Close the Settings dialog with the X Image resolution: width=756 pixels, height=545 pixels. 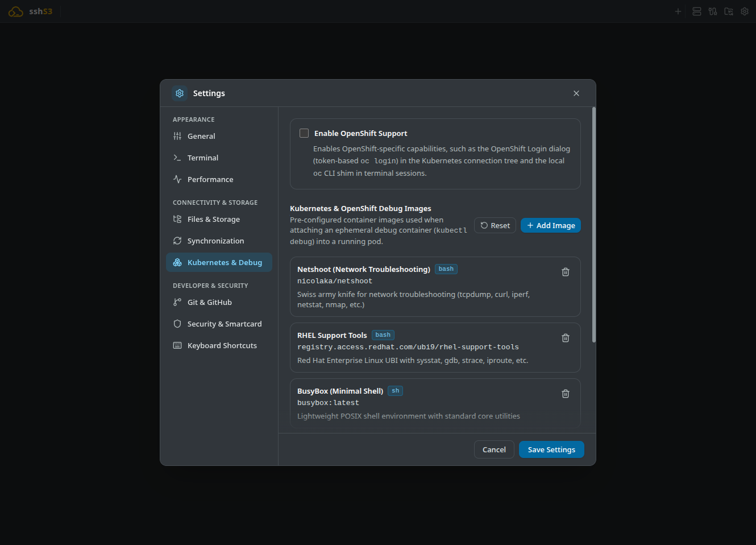tap(576, 93)
